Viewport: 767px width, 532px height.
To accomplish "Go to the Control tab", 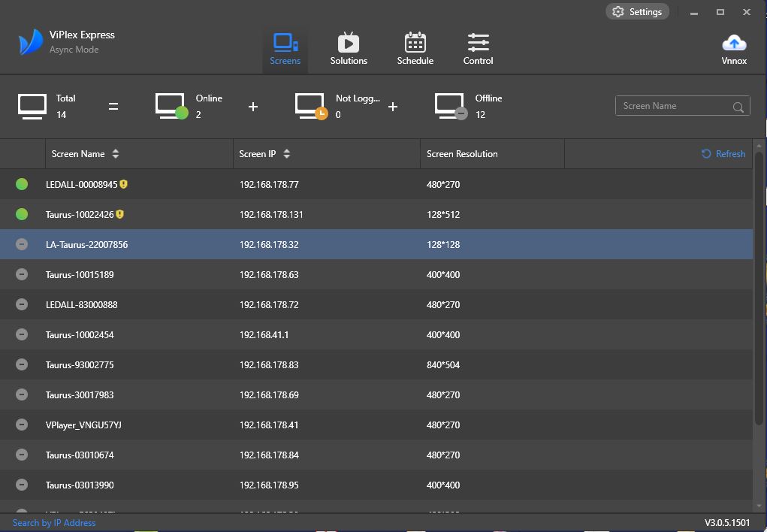I will coord(478,49).
